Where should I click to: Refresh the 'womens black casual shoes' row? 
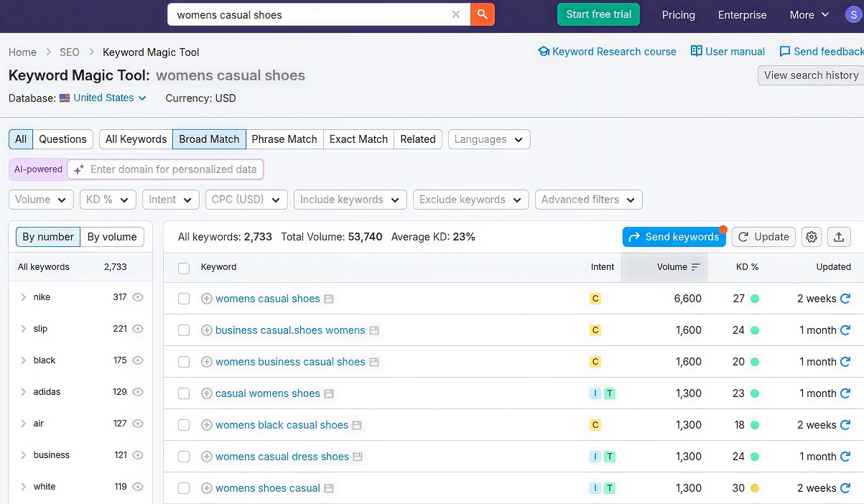point(845,425)
